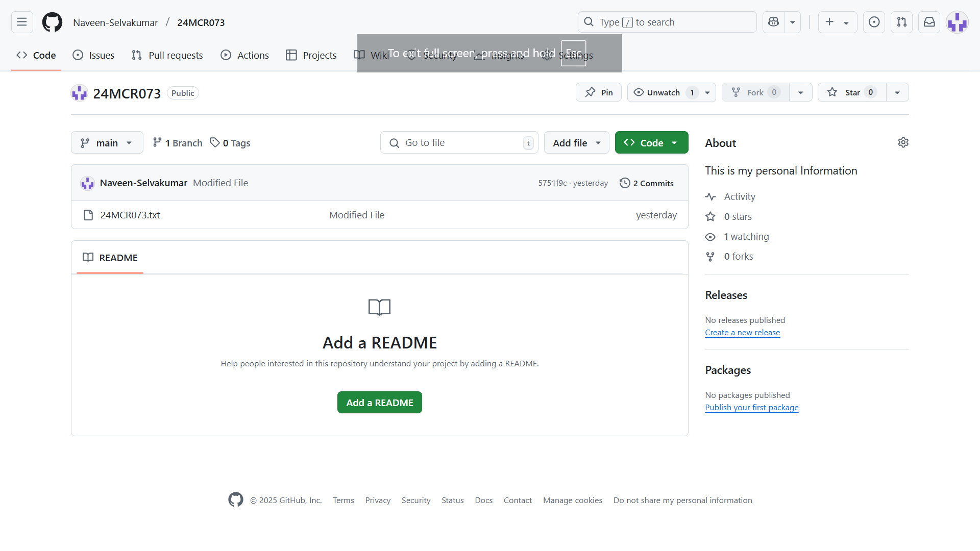Open commit hash 5751f9c
Screen dimensions: 980x551
553,183
